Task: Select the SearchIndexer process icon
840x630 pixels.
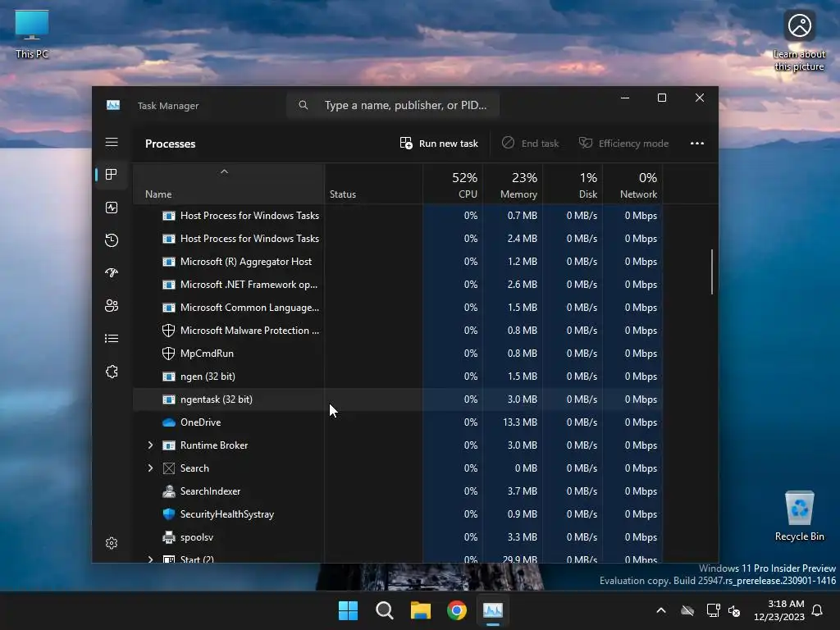Action: coord(169,491)
